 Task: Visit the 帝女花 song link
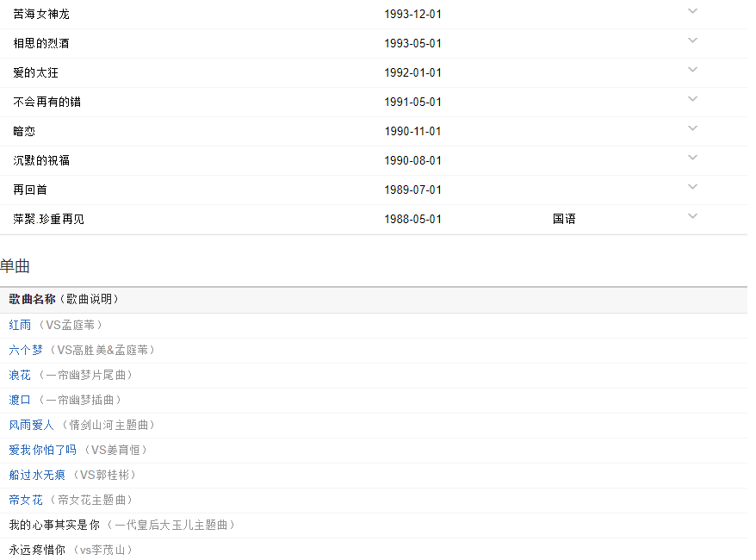tap(26, 500)
